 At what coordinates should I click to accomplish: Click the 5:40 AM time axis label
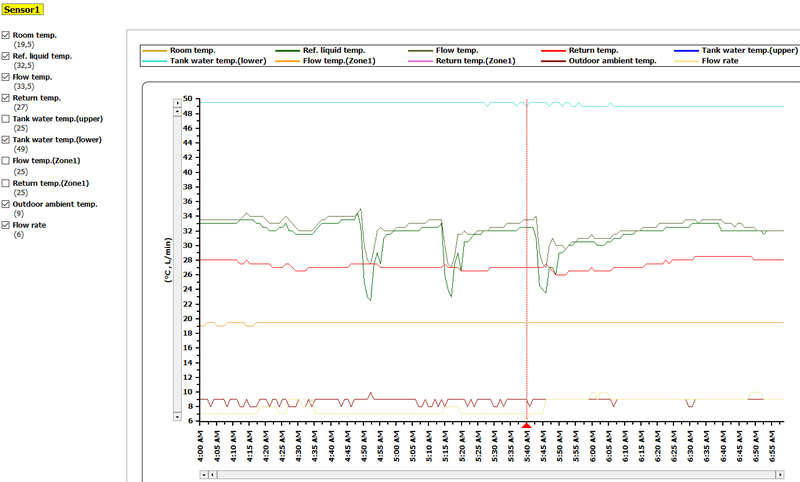[x=527, y=446]
